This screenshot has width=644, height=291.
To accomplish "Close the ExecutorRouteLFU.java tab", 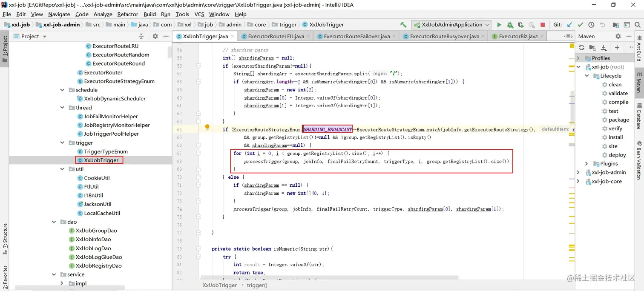I will point(308,36).
